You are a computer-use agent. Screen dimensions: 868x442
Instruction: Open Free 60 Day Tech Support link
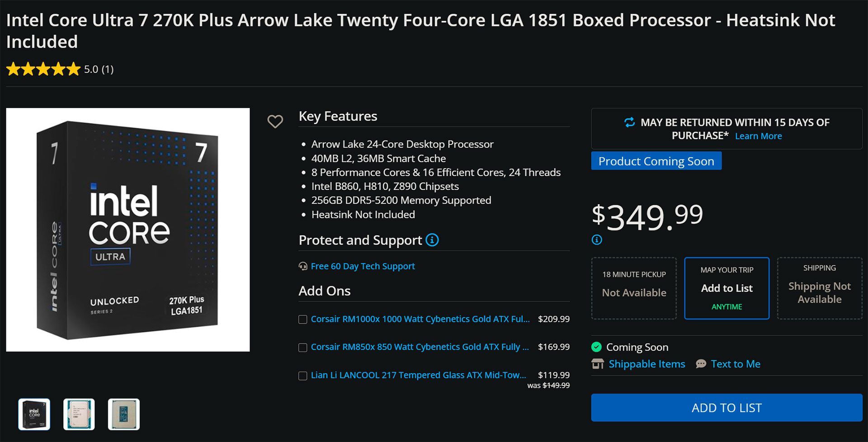point(363,266)
